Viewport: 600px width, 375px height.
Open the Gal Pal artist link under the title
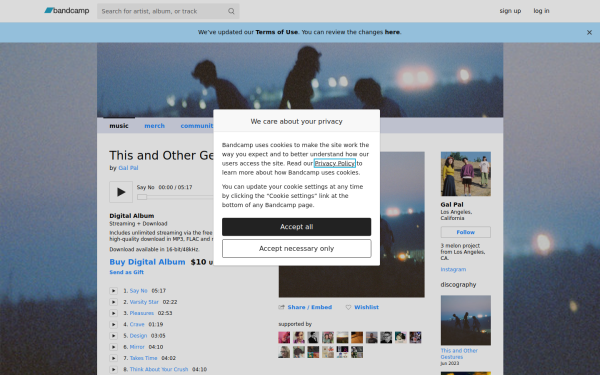tap(128, 168)
